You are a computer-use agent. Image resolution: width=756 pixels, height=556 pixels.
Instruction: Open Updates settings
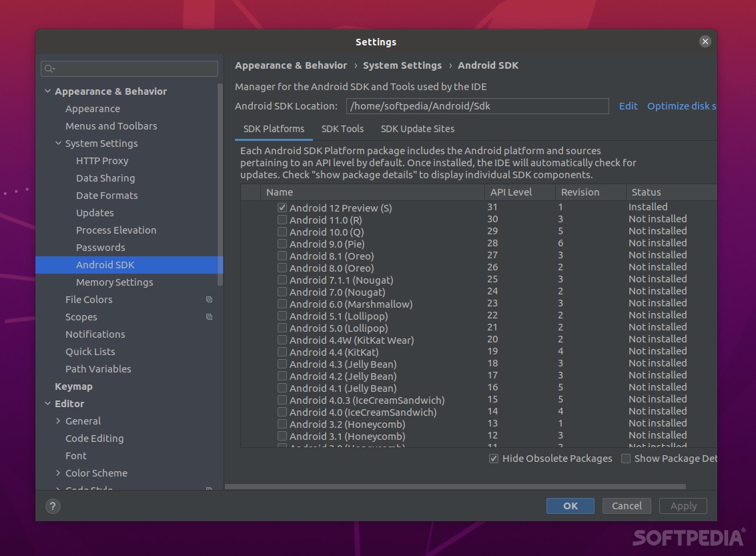95,213
